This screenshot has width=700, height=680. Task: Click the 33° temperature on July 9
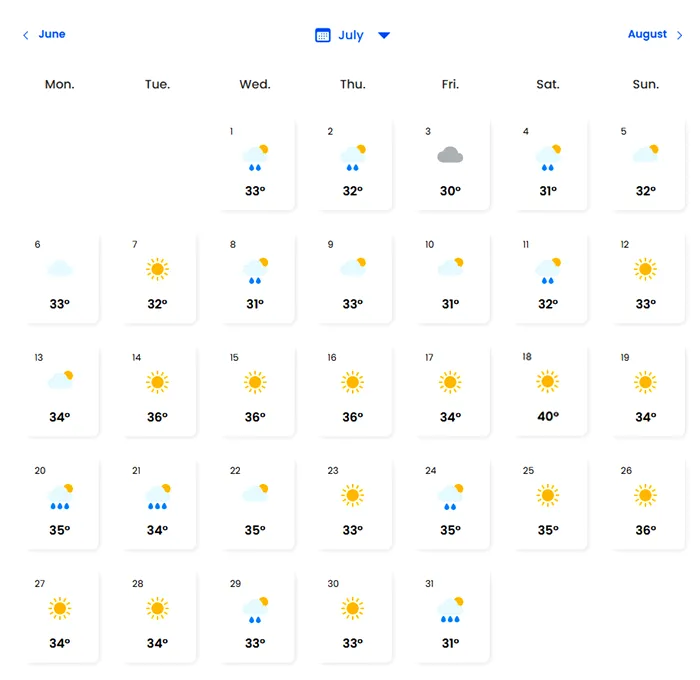pyautogui.click(x=352, y=304)
